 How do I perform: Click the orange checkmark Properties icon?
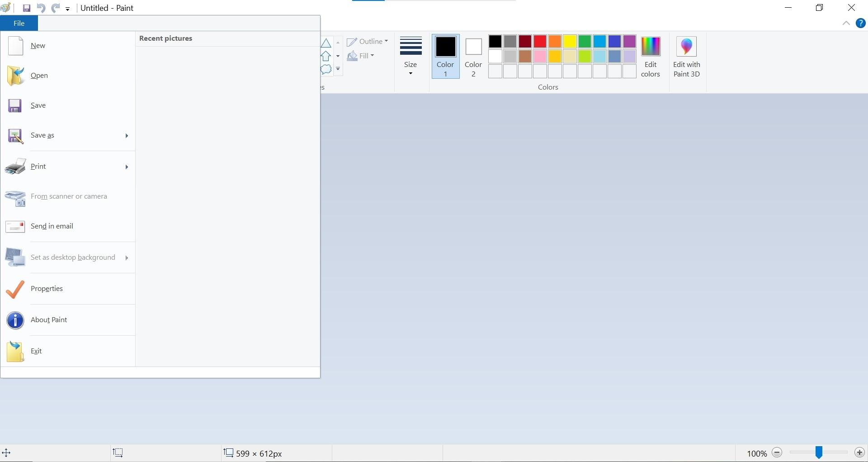click(15, 289)
